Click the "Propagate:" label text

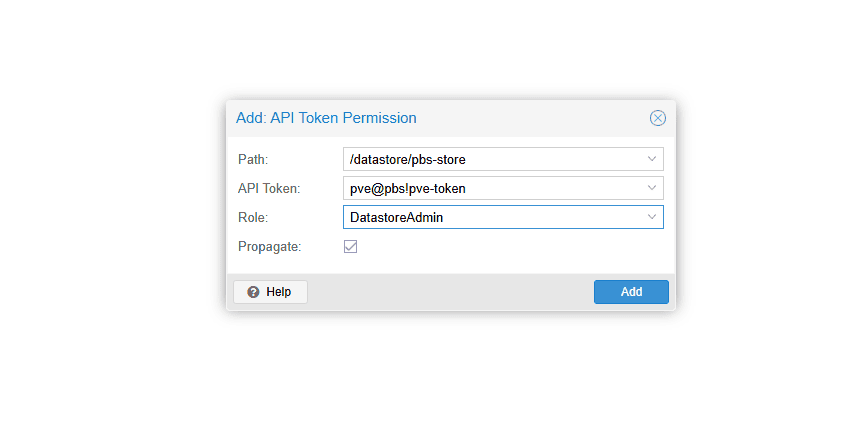click(x=269, y=246)
